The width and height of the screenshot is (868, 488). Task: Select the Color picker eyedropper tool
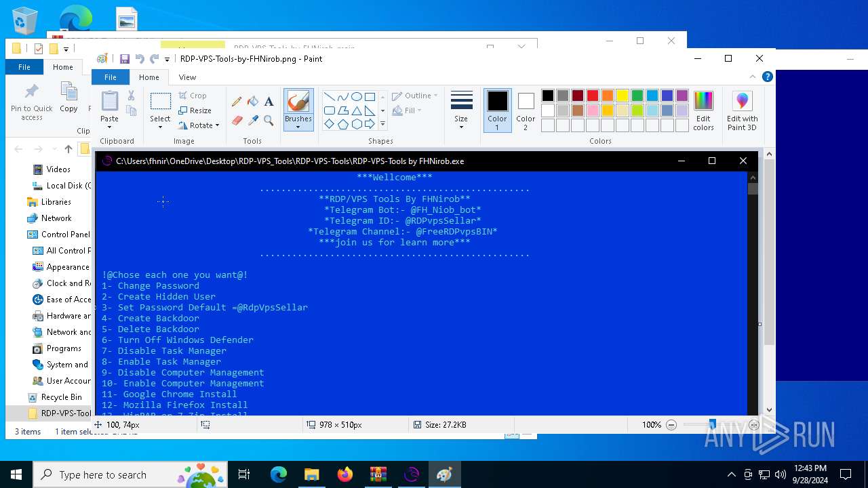253,121
